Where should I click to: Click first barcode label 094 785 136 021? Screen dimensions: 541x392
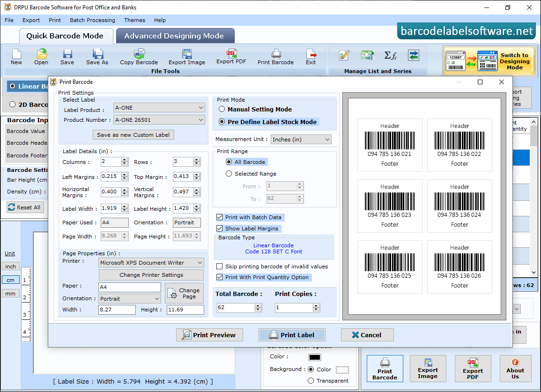(x=390, y=145)
